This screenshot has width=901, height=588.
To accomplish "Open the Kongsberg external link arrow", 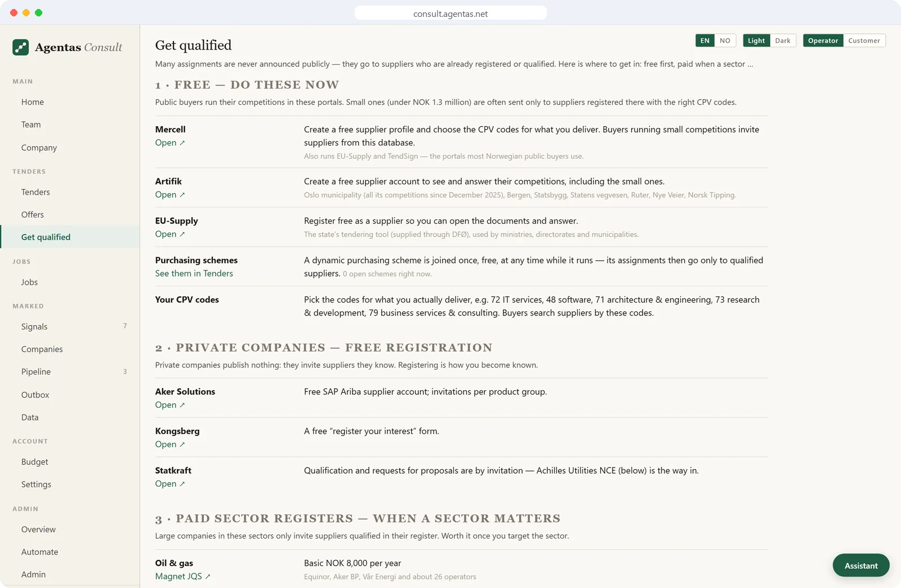I will pyautogui.click(x=182, y=444).
